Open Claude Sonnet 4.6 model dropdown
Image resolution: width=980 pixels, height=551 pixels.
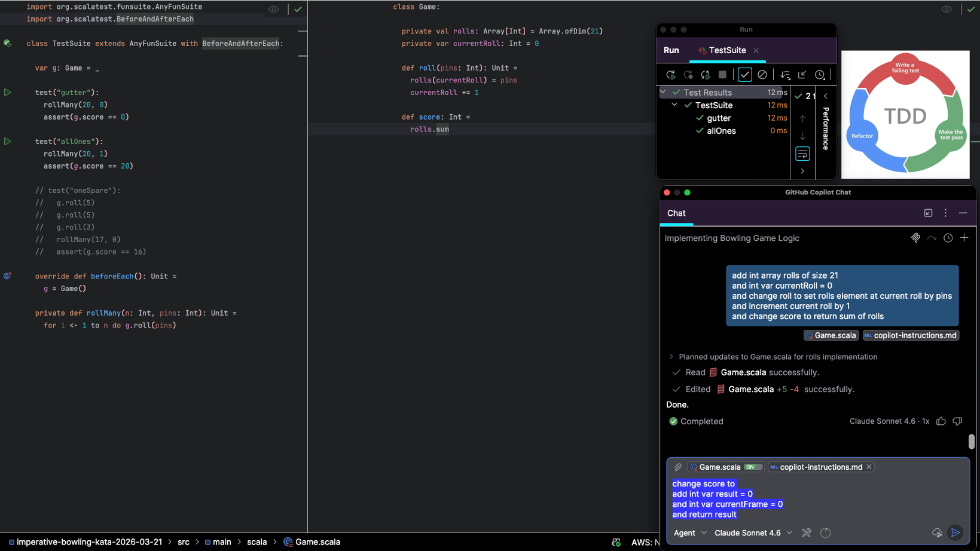(x=753, y=532)
